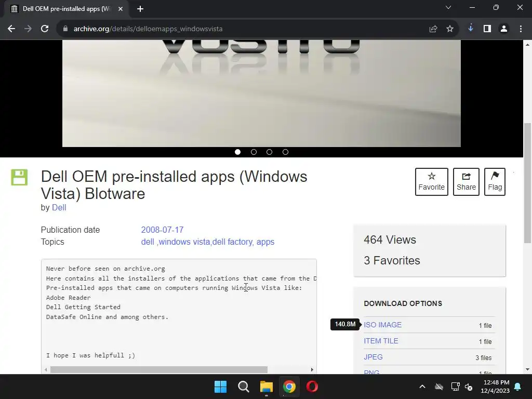Close the Dell OEM pre-installed apps tab
Viewport: 532px width, 399px height.
point(121,9)
